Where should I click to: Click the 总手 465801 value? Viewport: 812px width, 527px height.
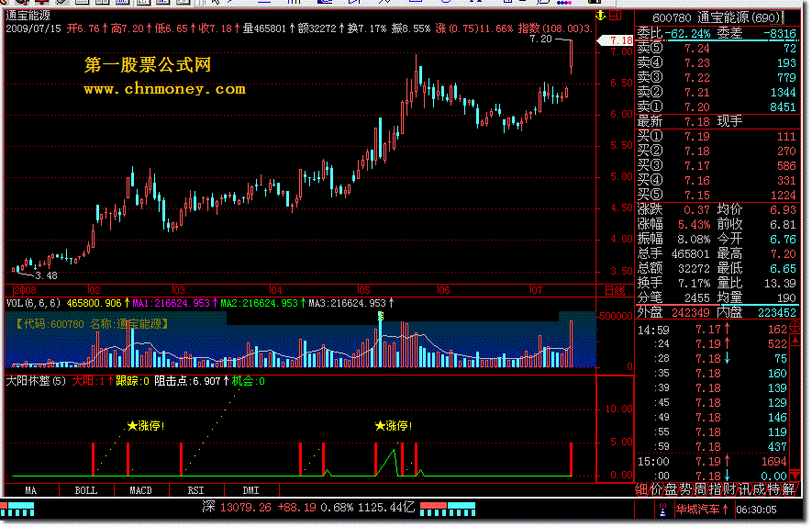pos(690,254)
